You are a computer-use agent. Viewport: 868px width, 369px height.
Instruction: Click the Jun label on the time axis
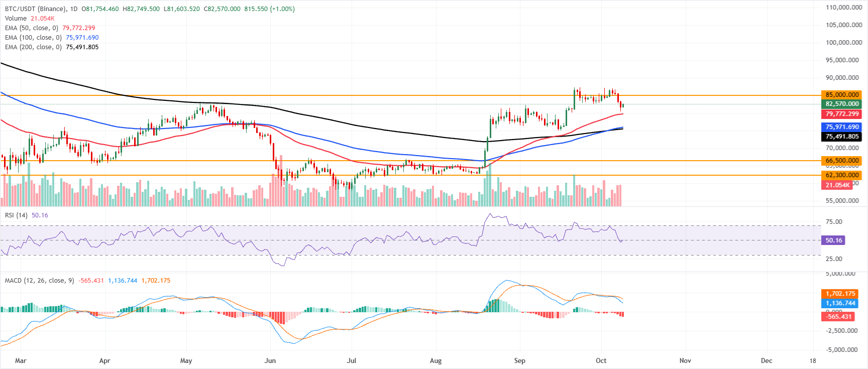(270, 360)
